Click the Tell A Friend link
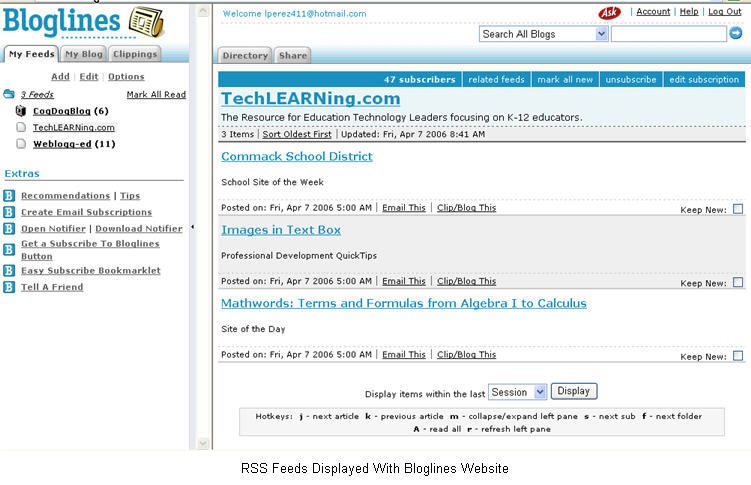 pyautogui.click(x=52, y=287)
